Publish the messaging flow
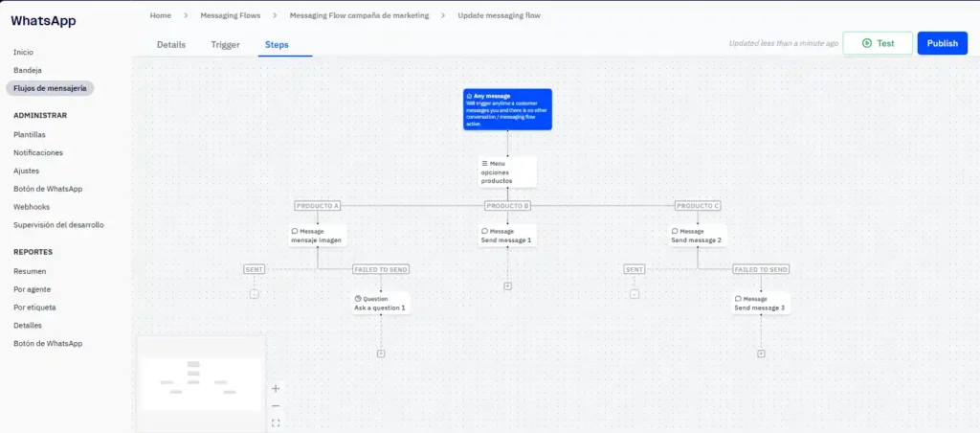The image size is (980, 433). (x=942, y=43)
